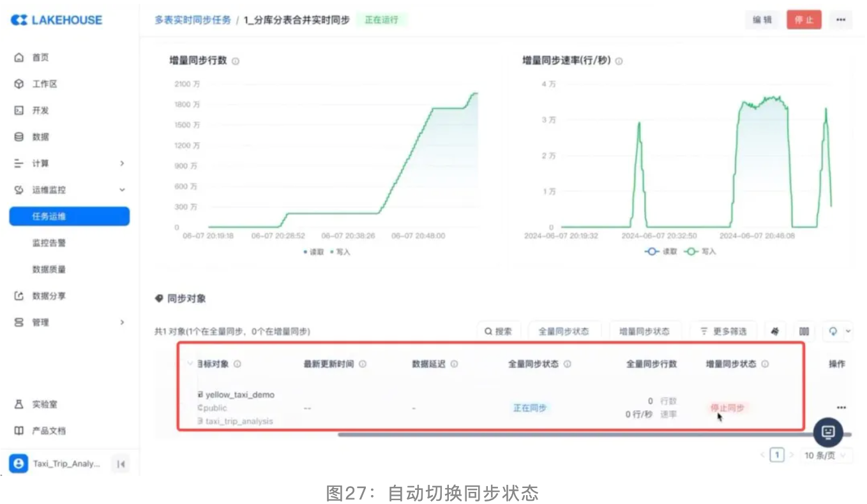Viewport: 867px width, 504px height.
Task: Collapse the 运维监控 sidebar section
Action: [122, 190]
